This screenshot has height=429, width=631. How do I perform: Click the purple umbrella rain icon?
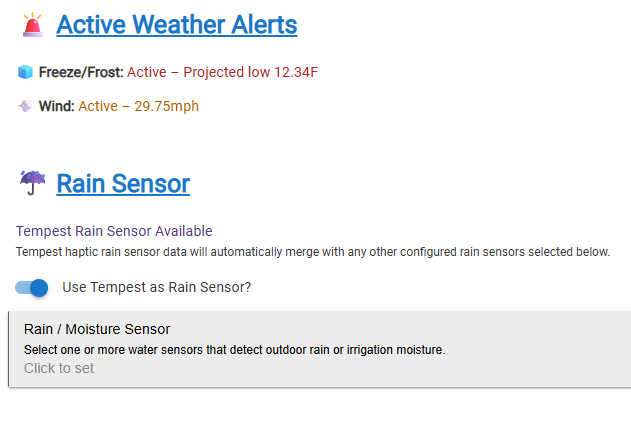click(x=33, y=183)
